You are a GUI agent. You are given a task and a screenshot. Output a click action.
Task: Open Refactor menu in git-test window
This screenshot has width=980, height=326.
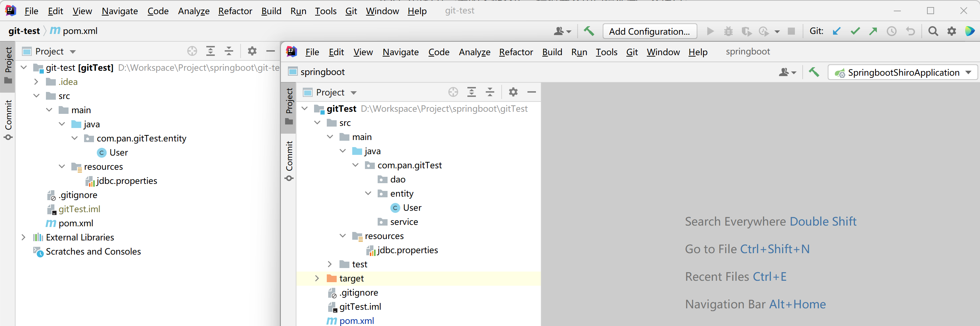pyautogui.click(x=235, y=11)
